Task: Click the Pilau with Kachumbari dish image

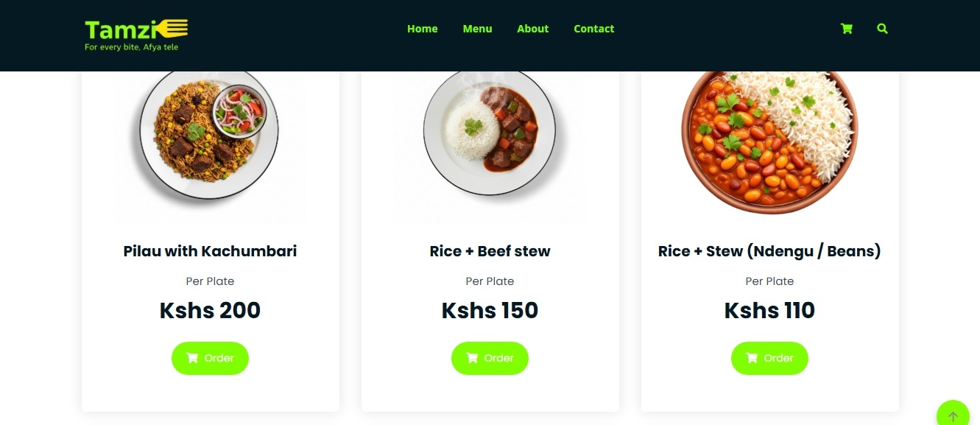Action: pos(209,136)
